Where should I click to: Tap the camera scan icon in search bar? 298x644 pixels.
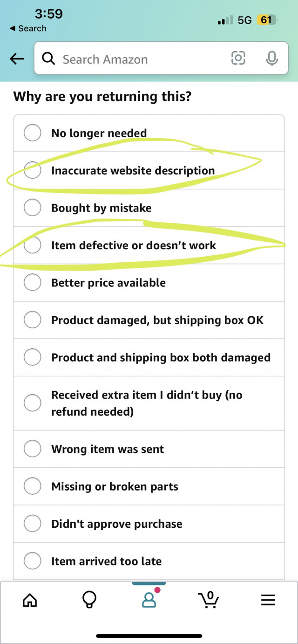[238, 58]
